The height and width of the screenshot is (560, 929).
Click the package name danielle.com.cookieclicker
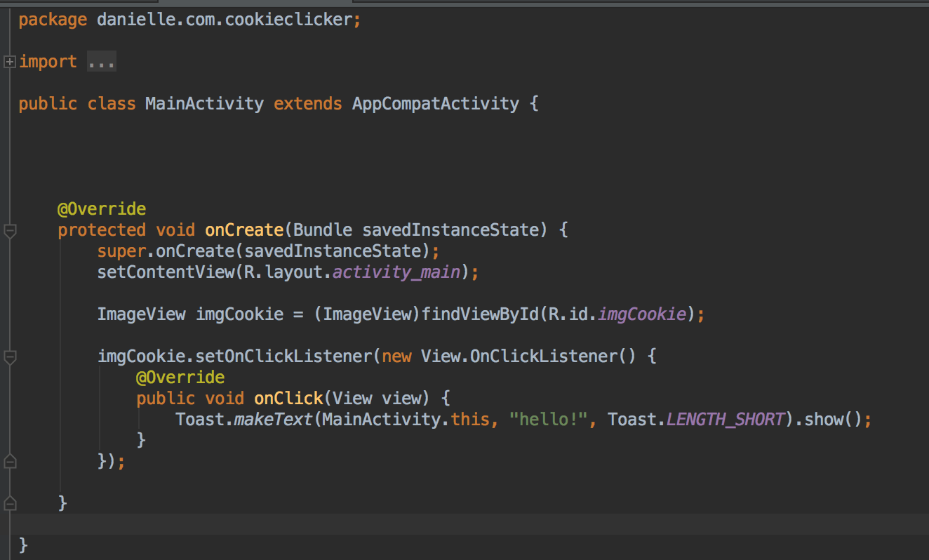click(x=225, y=19)
